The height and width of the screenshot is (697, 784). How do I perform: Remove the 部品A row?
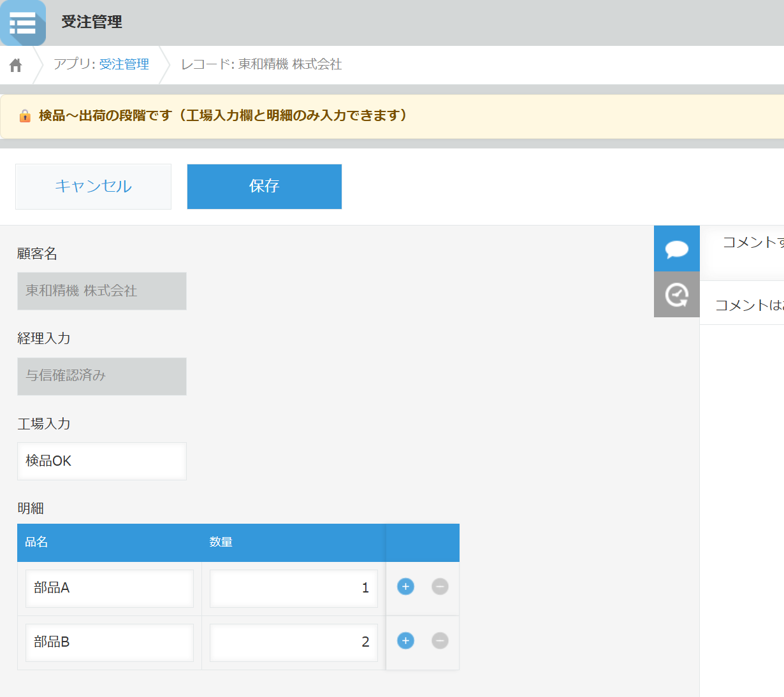[440, 587]
